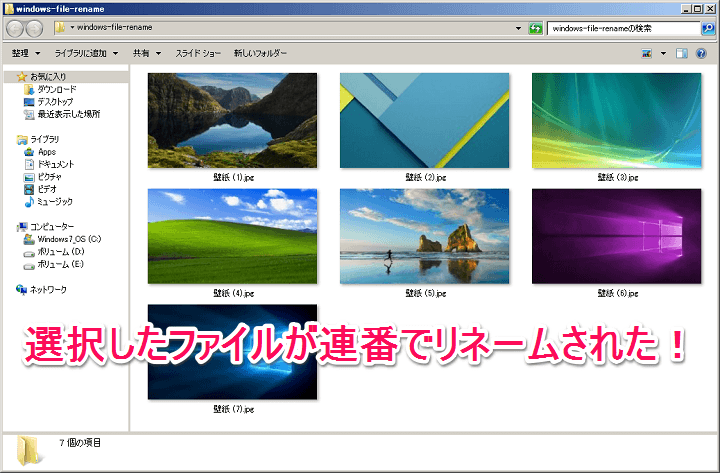Select ドキュメント under Libraries

point(56,164)
